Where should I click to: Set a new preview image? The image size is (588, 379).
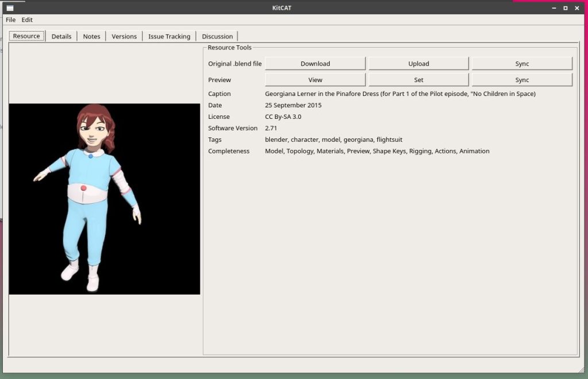pyautogui.click(x=419, y=79)
